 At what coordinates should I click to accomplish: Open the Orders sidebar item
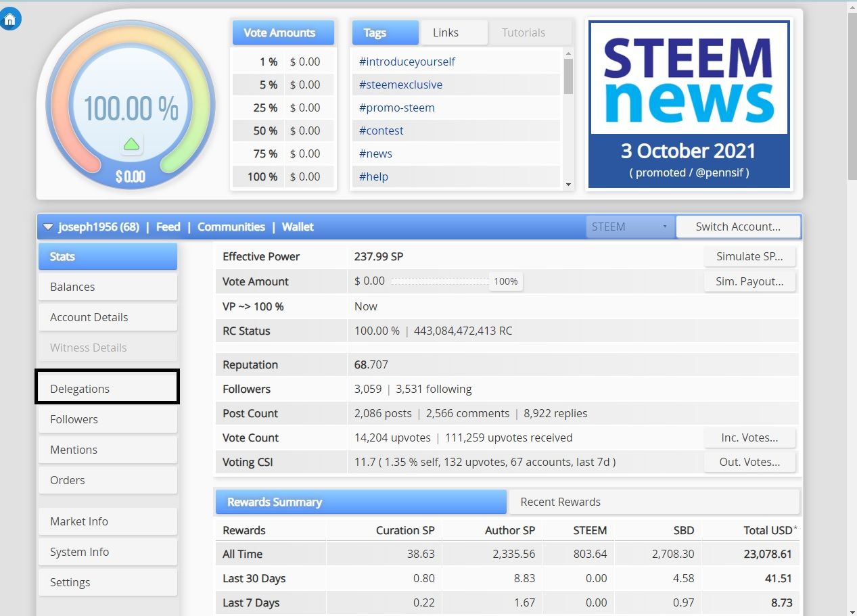coord(108,480)
